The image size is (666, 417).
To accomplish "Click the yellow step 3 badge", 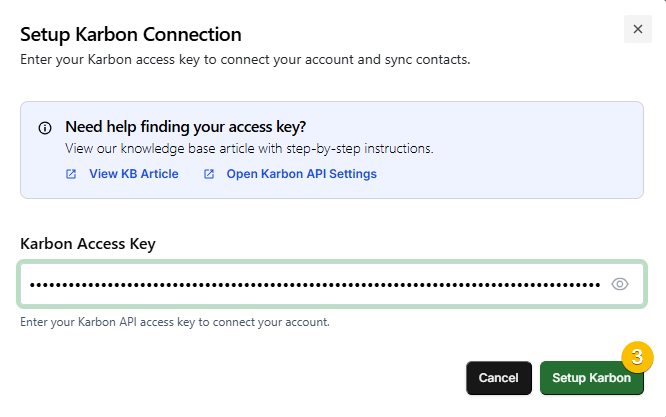I will click(637, 355).
